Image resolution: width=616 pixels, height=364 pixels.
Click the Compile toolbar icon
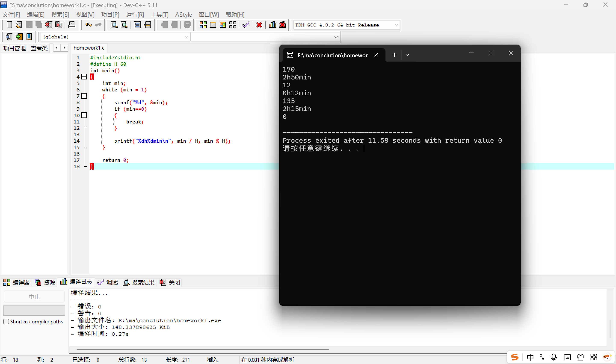click(x=203, y=25)
